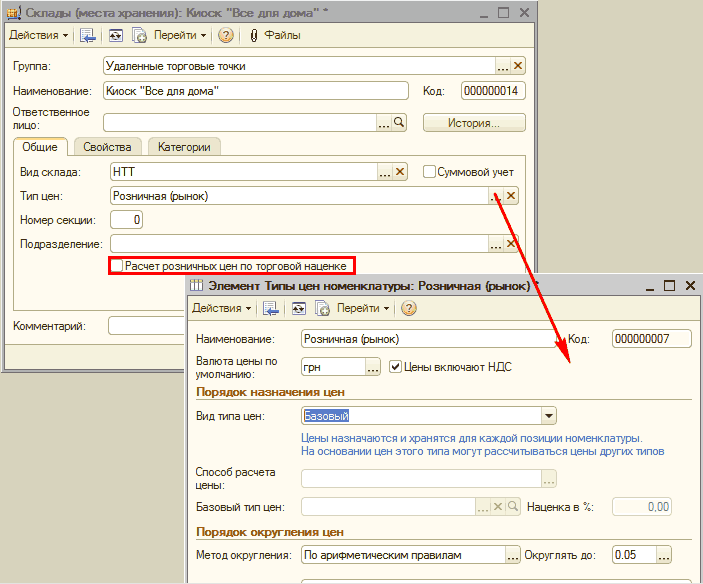Expand Вид типа цен dropdown list

click(548, 416)
